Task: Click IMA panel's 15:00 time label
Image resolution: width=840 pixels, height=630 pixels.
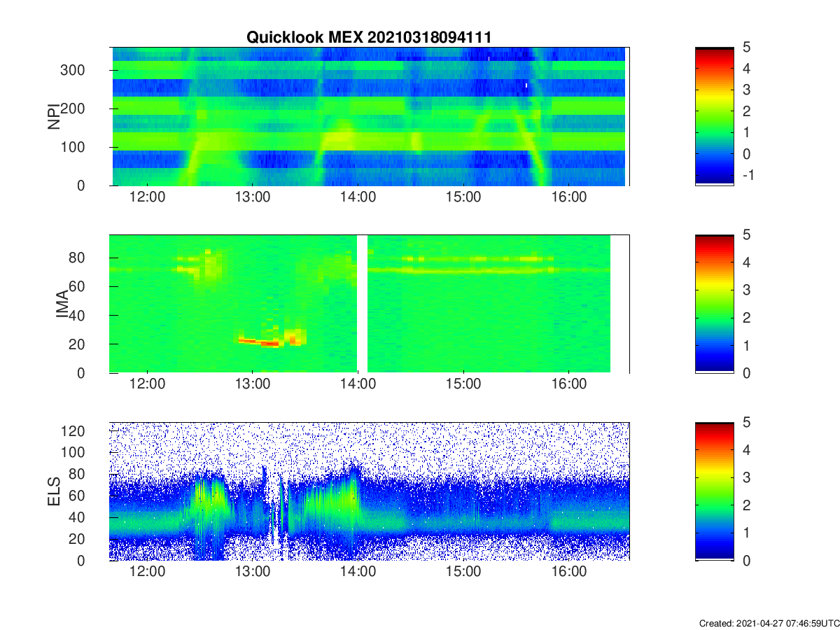Action: (463, 386)
